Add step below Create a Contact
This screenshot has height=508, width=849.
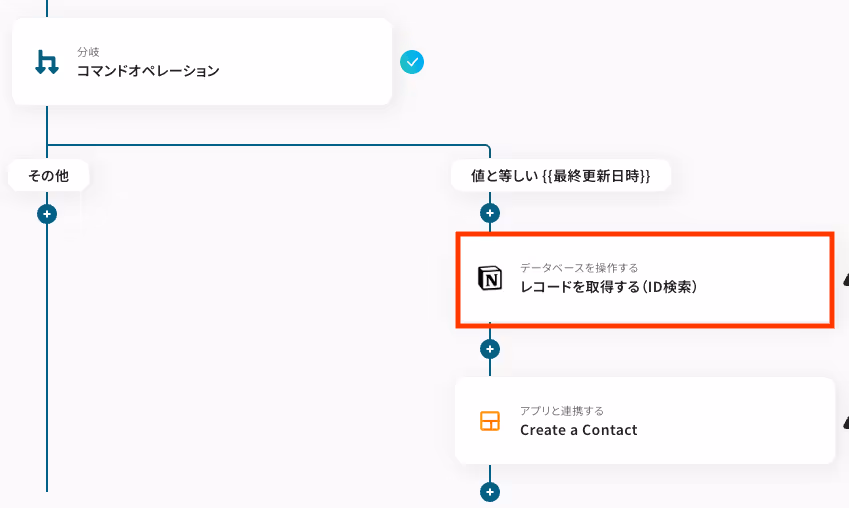[x=490, y=492]
